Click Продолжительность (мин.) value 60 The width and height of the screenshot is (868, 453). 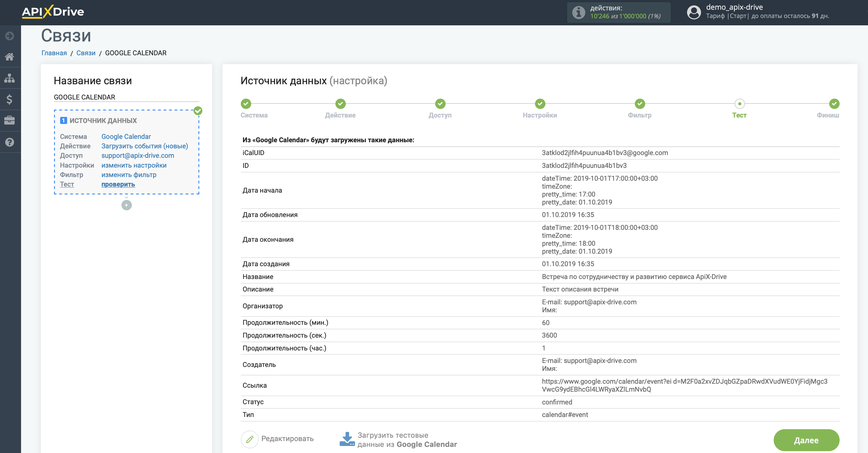click(x=545, y=323)
